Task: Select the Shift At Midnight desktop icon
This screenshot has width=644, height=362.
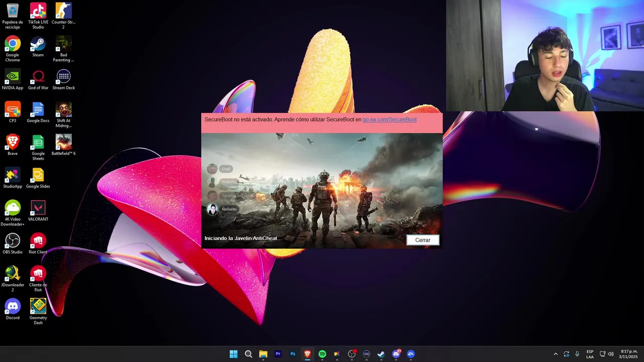Action: tap(63, 115)
